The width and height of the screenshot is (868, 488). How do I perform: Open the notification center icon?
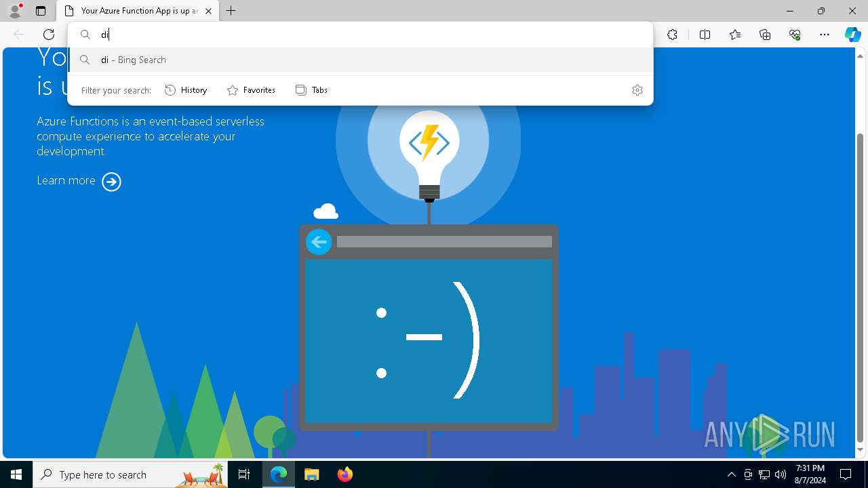point(846,474)
